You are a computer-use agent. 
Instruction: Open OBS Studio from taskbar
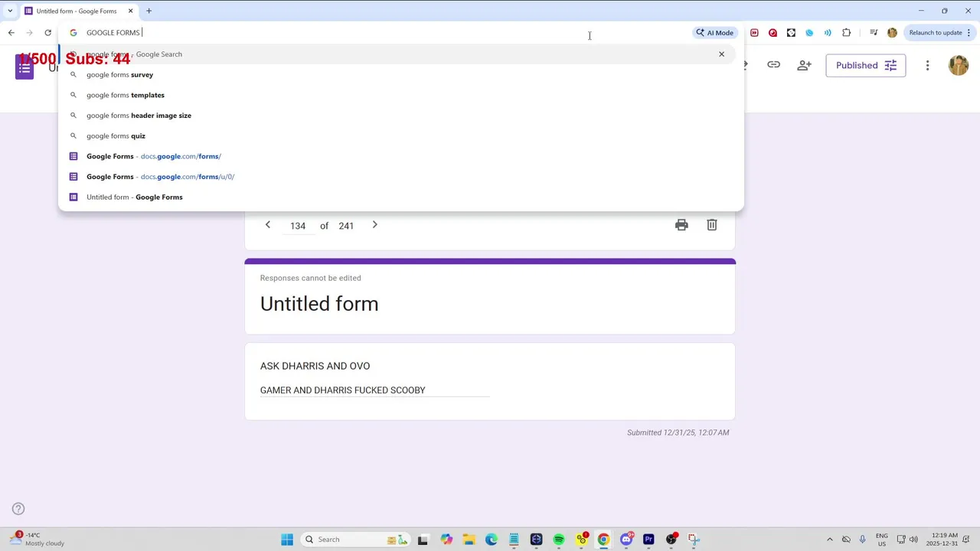671,540
